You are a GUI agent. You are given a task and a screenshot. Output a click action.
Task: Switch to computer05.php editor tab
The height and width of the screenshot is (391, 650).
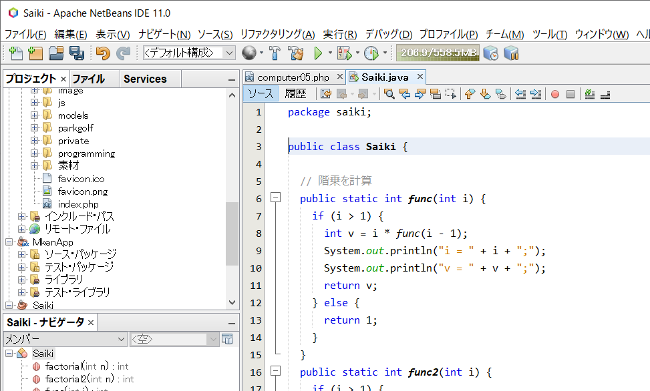[293, 77]
